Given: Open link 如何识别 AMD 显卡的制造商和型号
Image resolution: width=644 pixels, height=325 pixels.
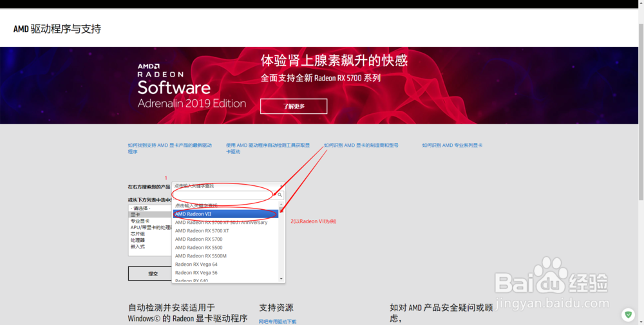Looking at the screenshot, I should tap(361, 145).
